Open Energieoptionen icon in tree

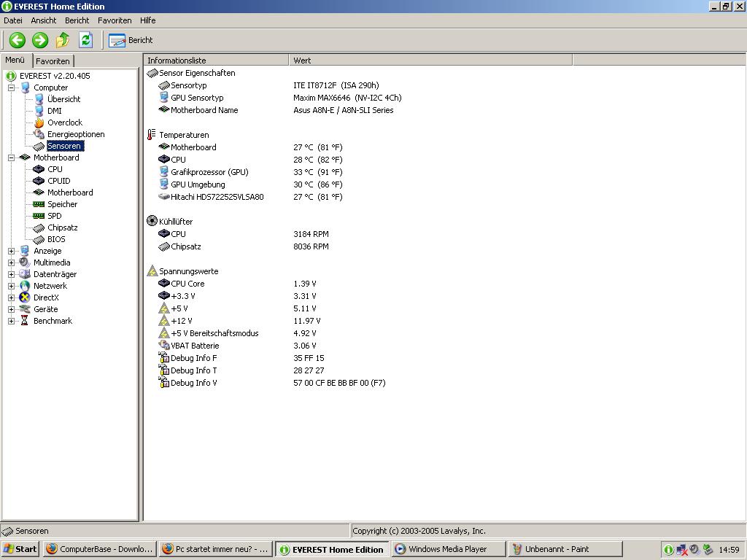(x=39, y=134)
